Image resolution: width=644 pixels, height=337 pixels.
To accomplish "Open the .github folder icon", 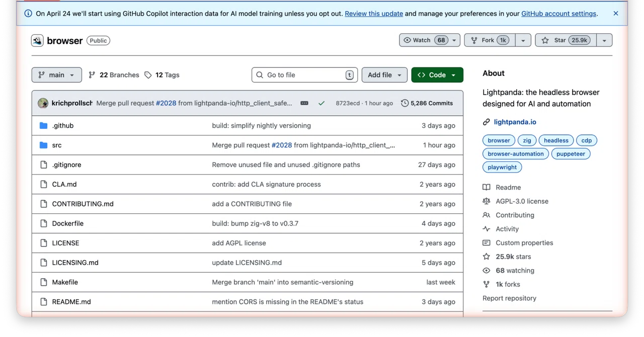I will pos(44,126).
